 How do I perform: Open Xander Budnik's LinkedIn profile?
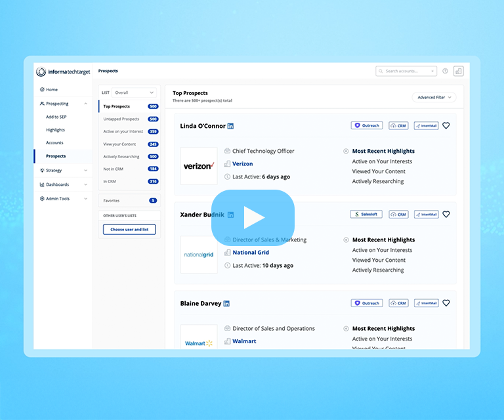click(230, 215)
